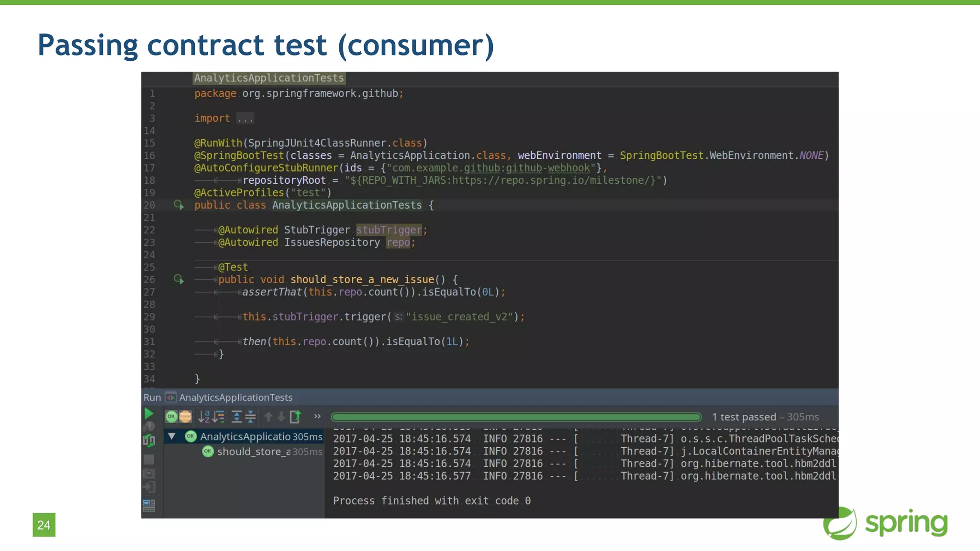The height and width of the screenshot is (551, 980).
Task: Go to next failed test arrow
Action: click(x=281, y=417)
